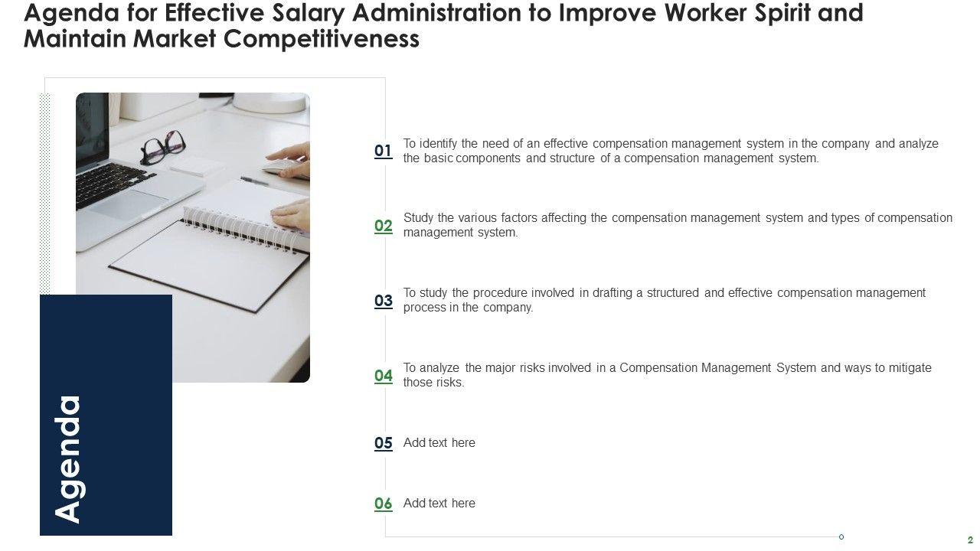This screenshot has height=551, width=980.
Task: Click the vertical Agenda label
Action: [69, 458]
